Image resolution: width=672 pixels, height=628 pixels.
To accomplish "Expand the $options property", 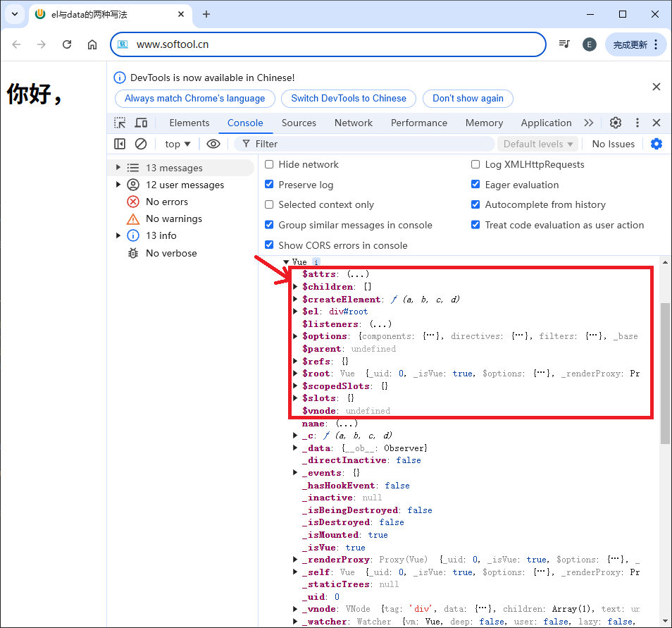I will [x=296, y=336].
